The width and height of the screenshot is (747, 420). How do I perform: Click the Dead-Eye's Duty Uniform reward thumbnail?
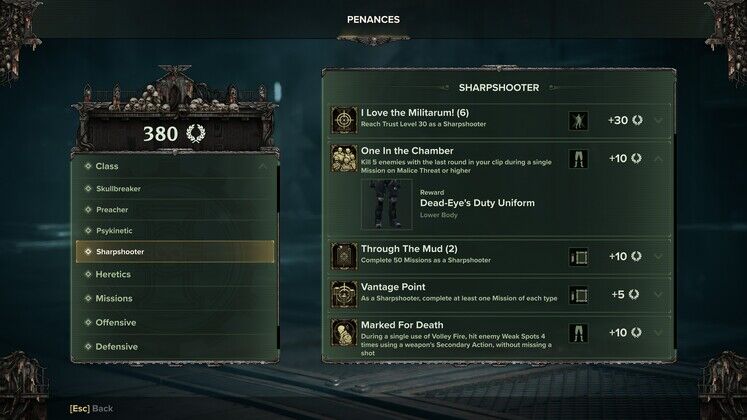386,204
